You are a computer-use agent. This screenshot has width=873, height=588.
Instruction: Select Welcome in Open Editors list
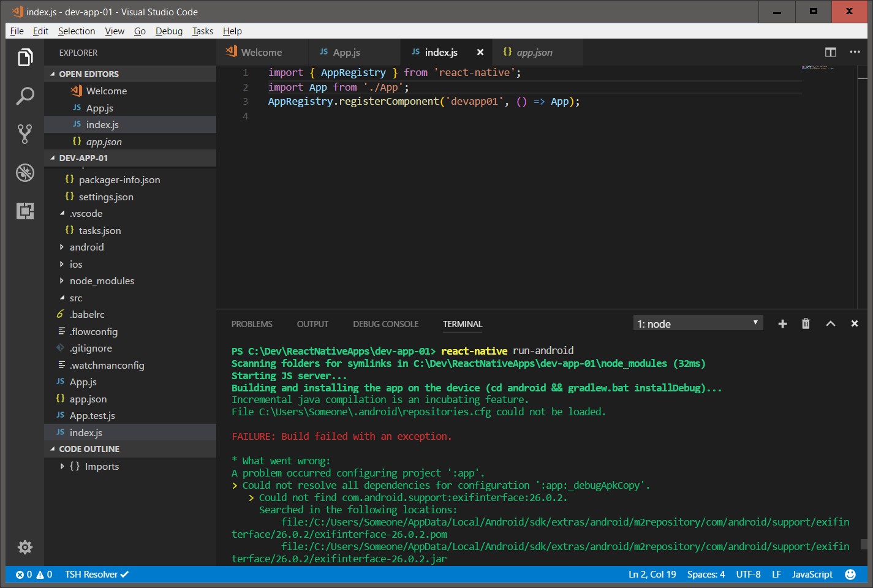(x=130, y=91)
